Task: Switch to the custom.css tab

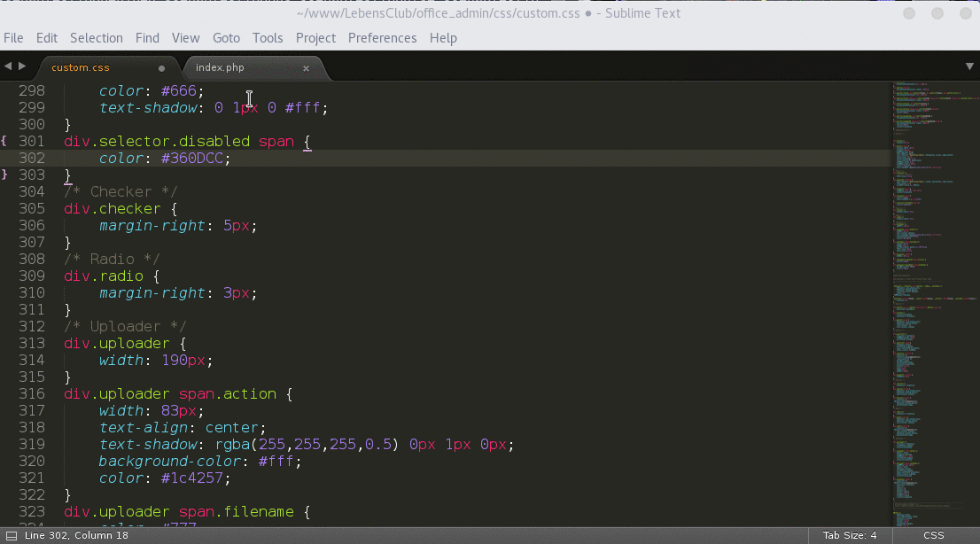Action: pyautogui.click(x=80, y=66)
